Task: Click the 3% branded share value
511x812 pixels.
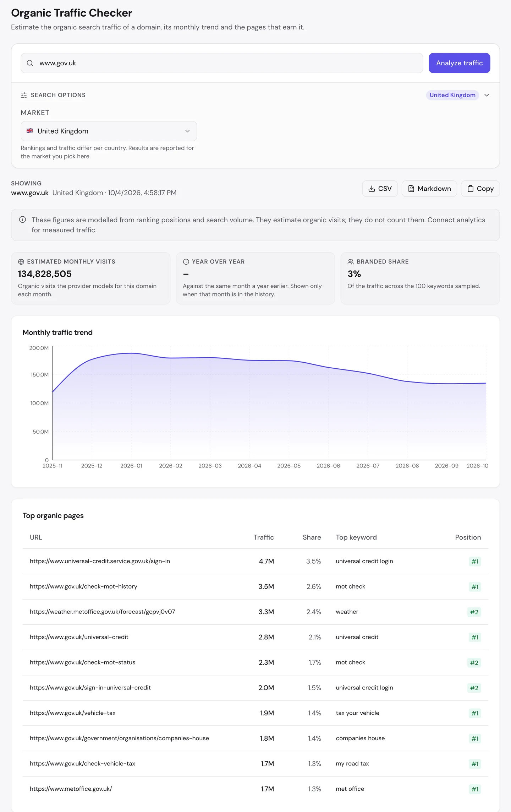Action: click(354, 274)
